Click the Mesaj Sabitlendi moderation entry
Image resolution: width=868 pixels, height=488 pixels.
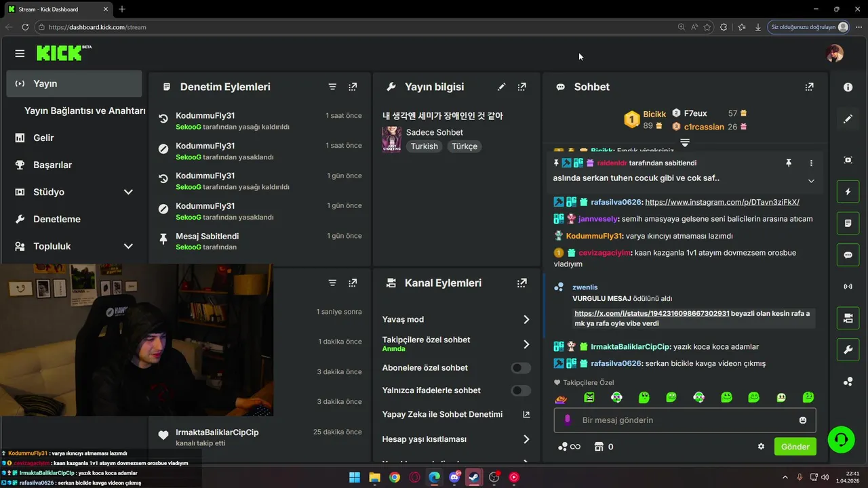point(260,241)
